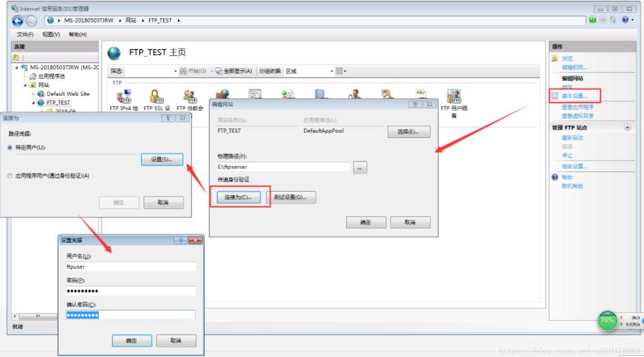The width and height of the screenshot is (644, 357).
Task: Collapse the FTP_TEST tree node
Action: [x=33, y=103]
